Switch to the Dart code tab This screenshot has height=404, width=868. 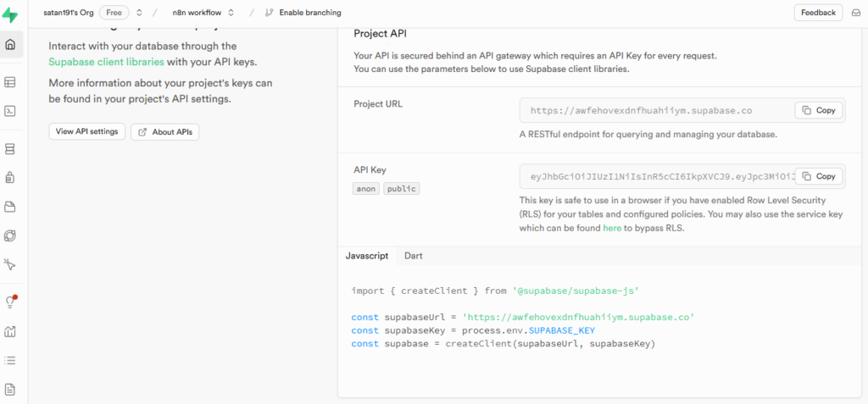tap(414, 256)
